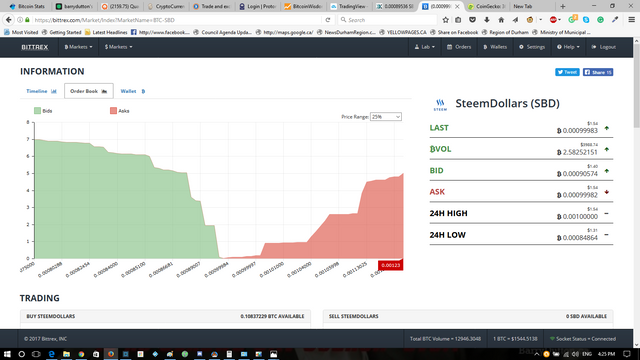Open the Wallets page
The width and height of the screenshot is (640, 360).
[x=495, y=47]
